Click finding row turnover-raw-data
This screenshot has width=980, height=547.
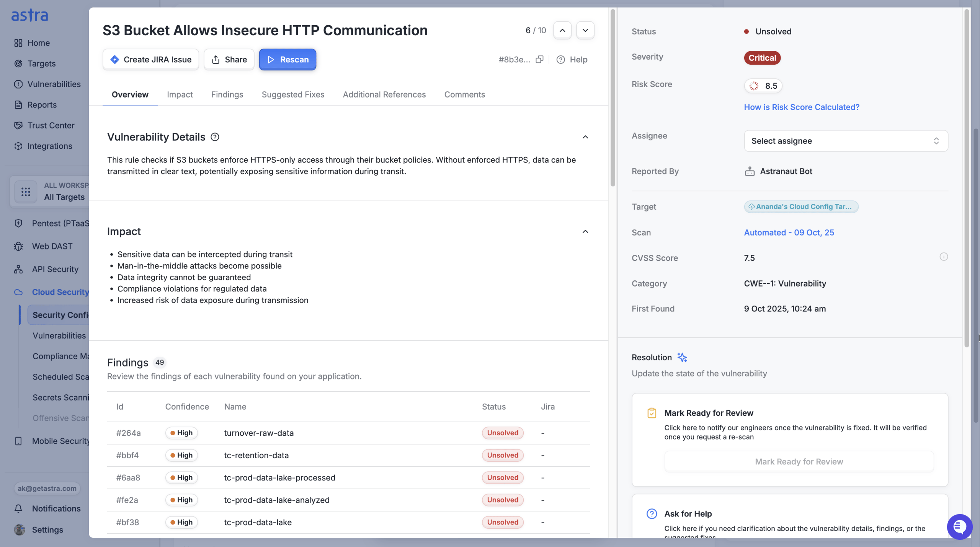[x=348, y=433]
